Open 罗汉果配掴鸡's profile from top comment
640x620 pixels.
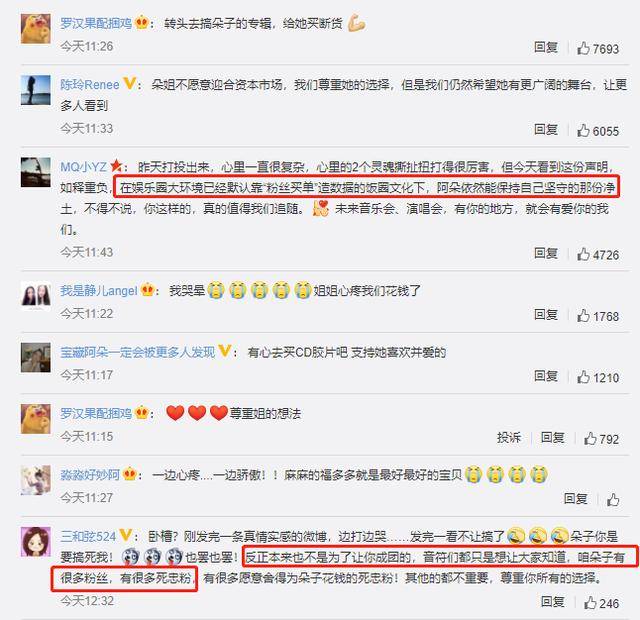(96, 23)
